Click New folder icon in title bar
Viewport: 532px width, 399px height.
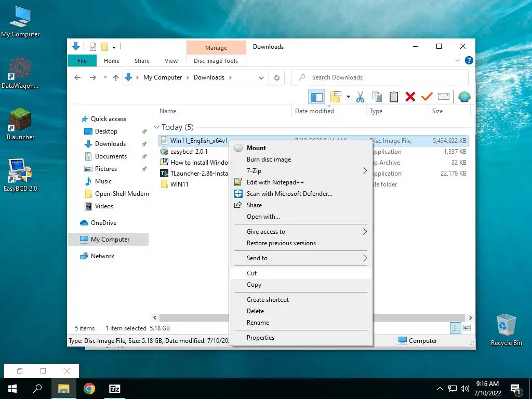pos(104,47)
